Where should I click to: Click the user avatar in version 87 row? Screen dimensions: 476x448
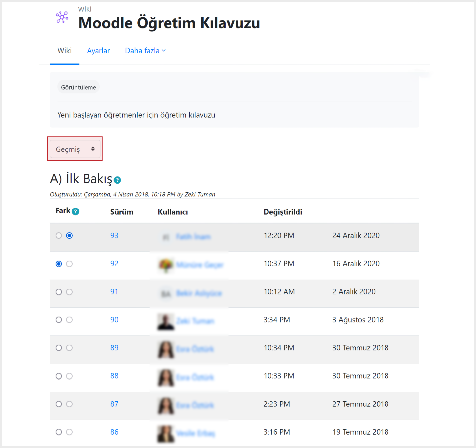166,406
